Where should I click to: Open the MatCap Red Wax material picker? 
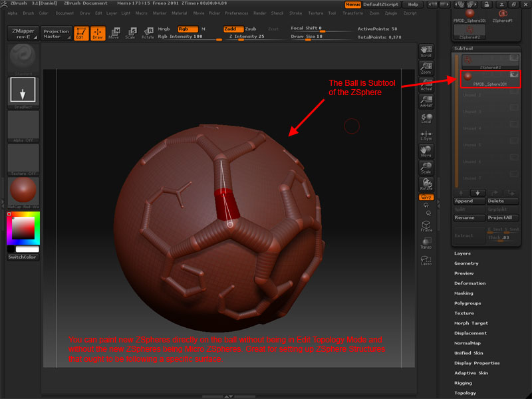23,193
